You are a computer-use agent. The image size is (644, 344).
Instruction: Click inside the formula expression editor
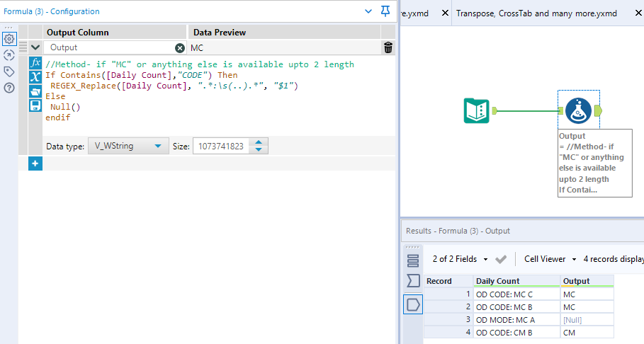(218, 96)
